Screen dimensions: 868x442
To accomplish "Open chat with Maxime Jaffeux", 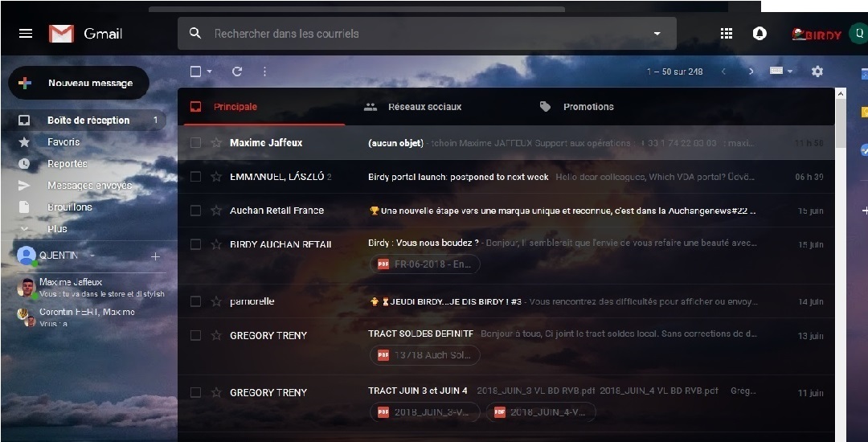I will pos(92,288).
